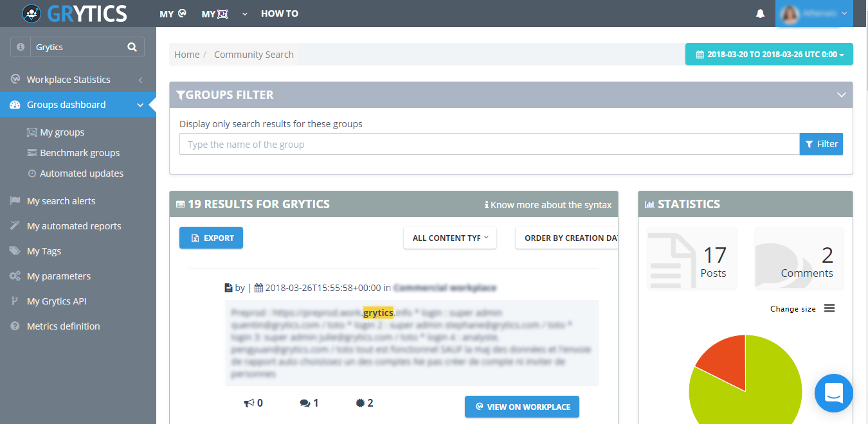Open My parameters in the sidebar
This screenshot has height=424, width=868.
[59, 276]
